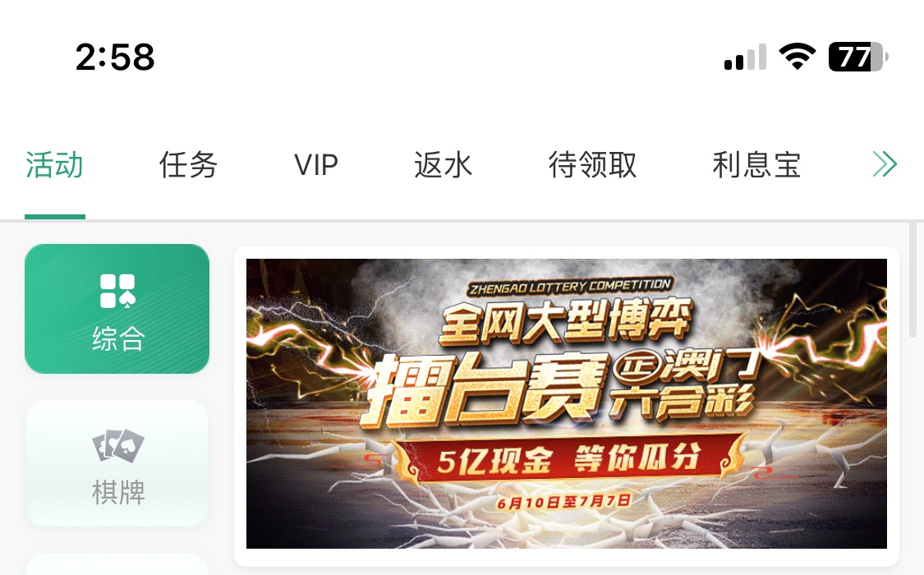Screen dimensions: 924x575
Task: Tap the Wi-Fi status icon
Action: (797, 57)
